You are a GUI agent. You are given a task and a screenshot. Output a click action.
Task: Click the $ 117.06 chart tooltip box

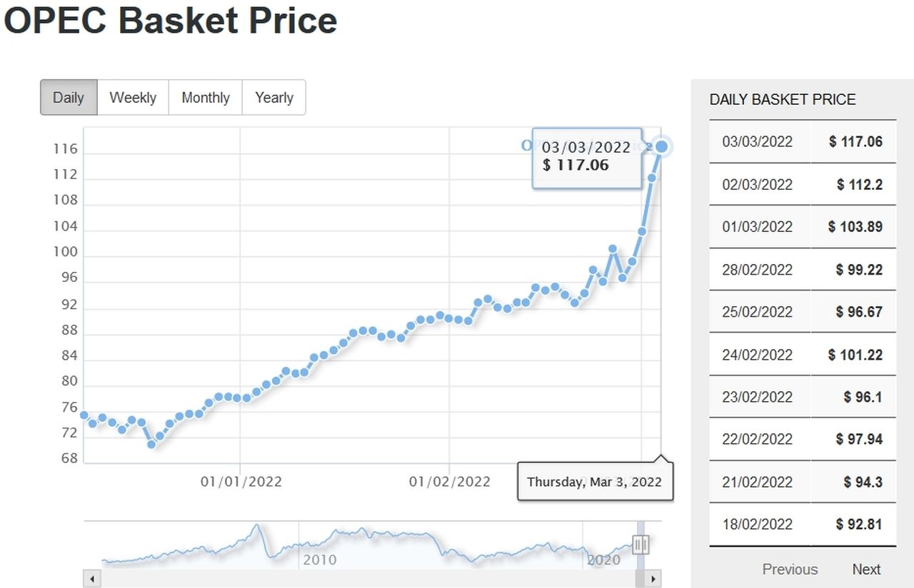(x=586, y=157)
